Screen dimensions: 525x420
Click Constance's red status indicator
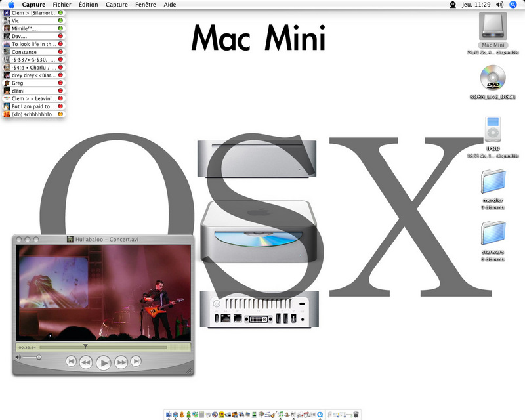(60, 52)
